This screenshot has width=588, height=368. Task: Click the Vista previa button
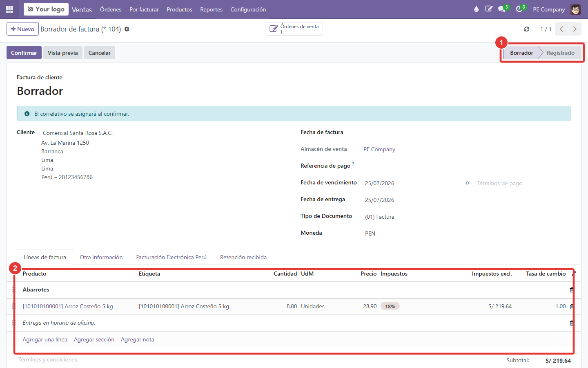63,53
